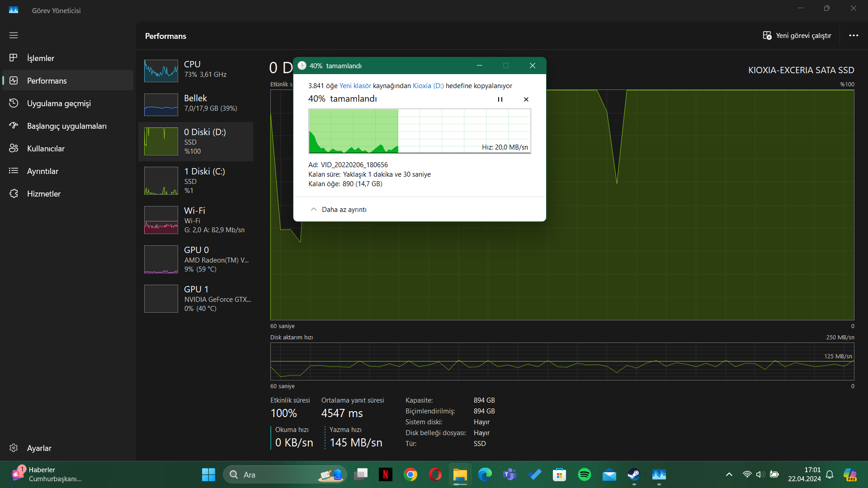
Task: Open Uygulama geçmişi app history
Action: pyautogui.click(x=59, y=103)
